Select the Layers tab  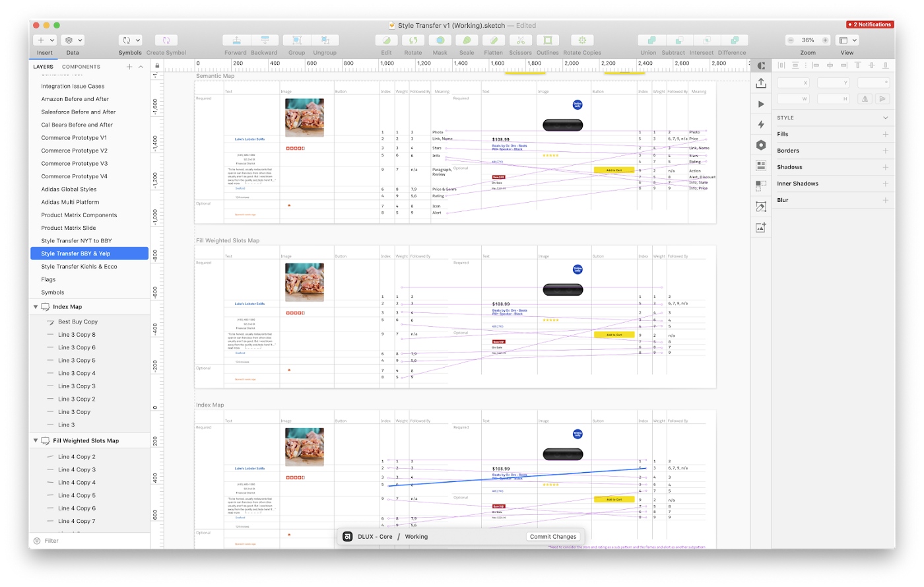43,67
